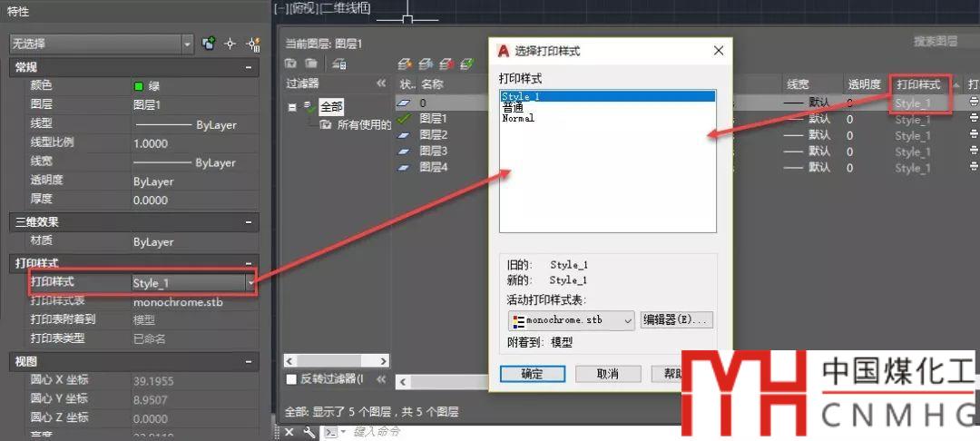Click the 键入命令 command input
The width and height of the screenshot is (980, 441).
click(376, 432)
